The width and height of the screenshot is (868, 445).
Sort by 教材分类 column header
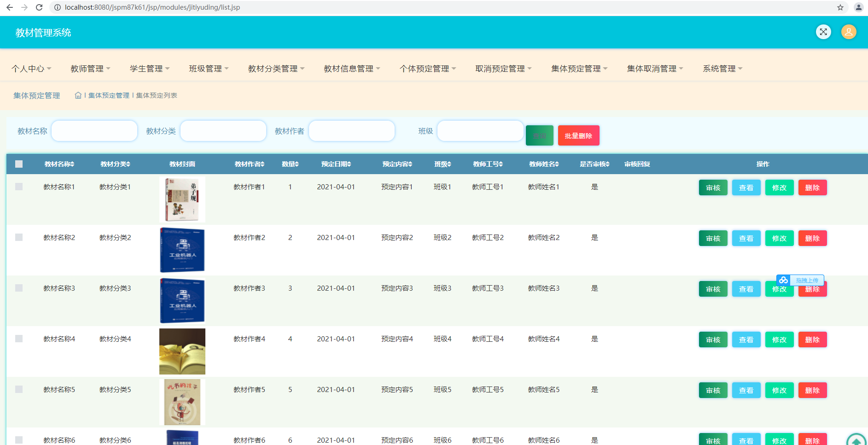coord(116,164)
